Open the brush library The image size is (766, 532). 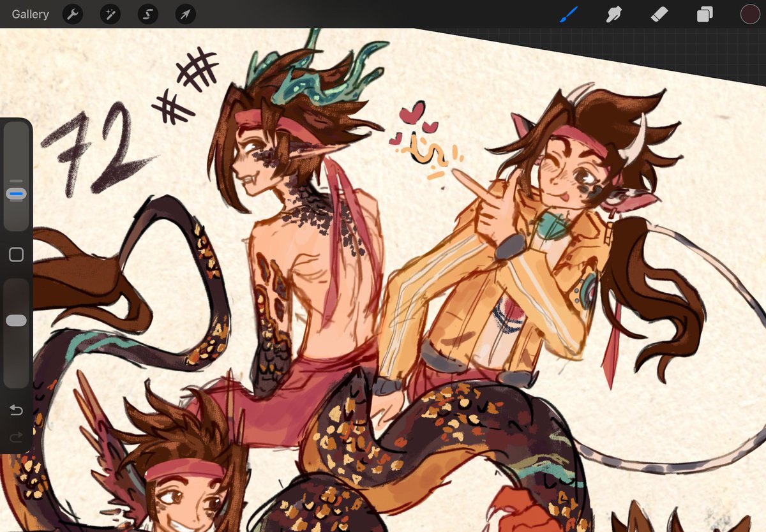tap(567, 14)
